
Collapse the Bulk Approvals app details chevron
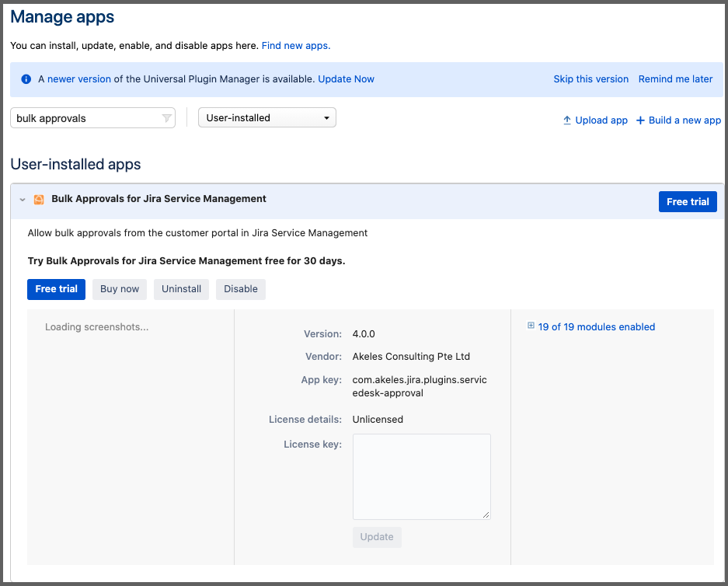point(23,200)
